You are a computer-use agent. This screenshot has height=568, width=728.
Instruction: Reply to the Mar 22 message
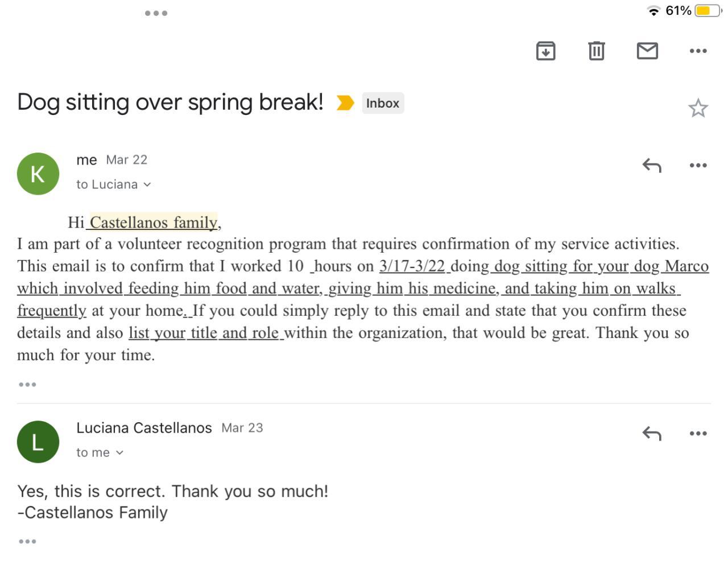coord(652,166)
